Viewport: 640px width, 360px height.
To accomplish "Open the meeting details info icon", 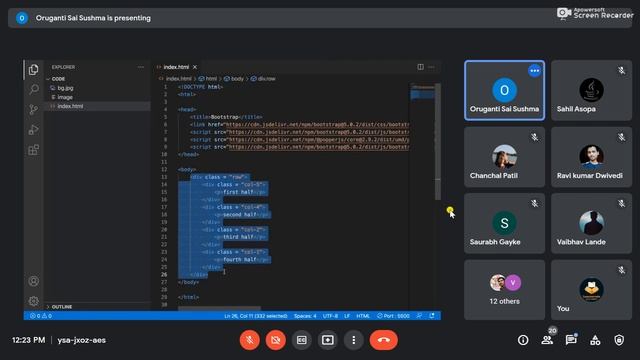I will 523,340.
